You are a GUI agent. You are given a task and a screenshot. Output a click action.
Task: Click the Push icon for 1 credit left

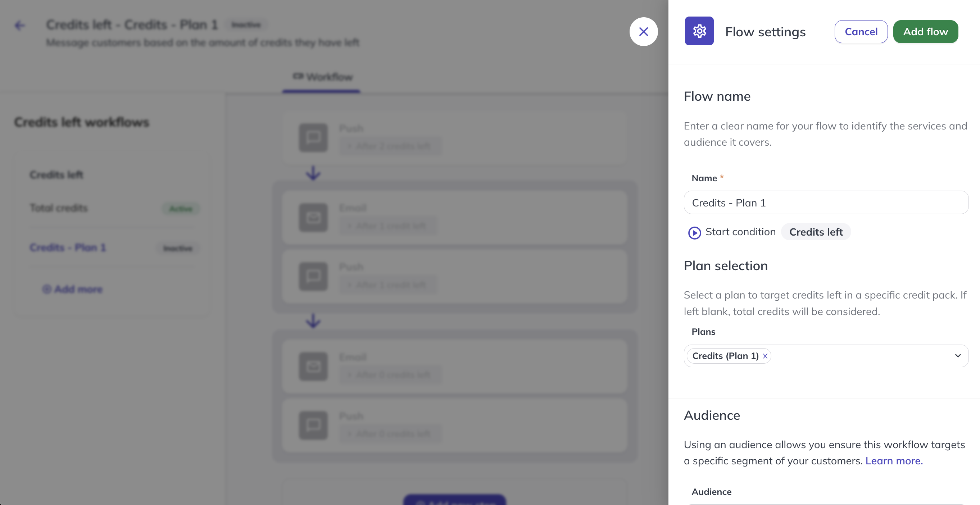313,277
